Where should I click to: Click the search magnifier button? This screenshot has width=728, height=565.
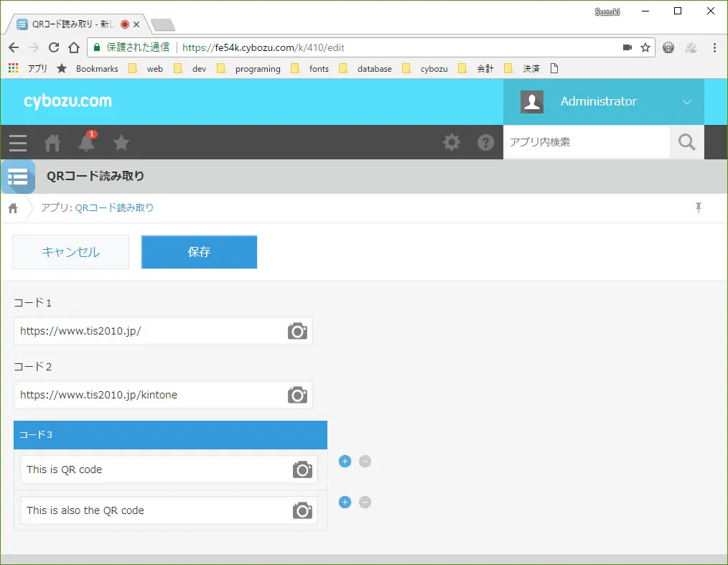686,142
